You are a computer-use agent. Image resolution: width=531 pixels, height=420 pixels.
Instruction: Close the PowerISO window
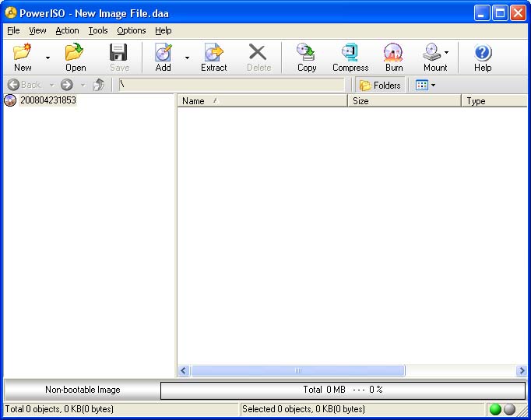tap(518, 13)
